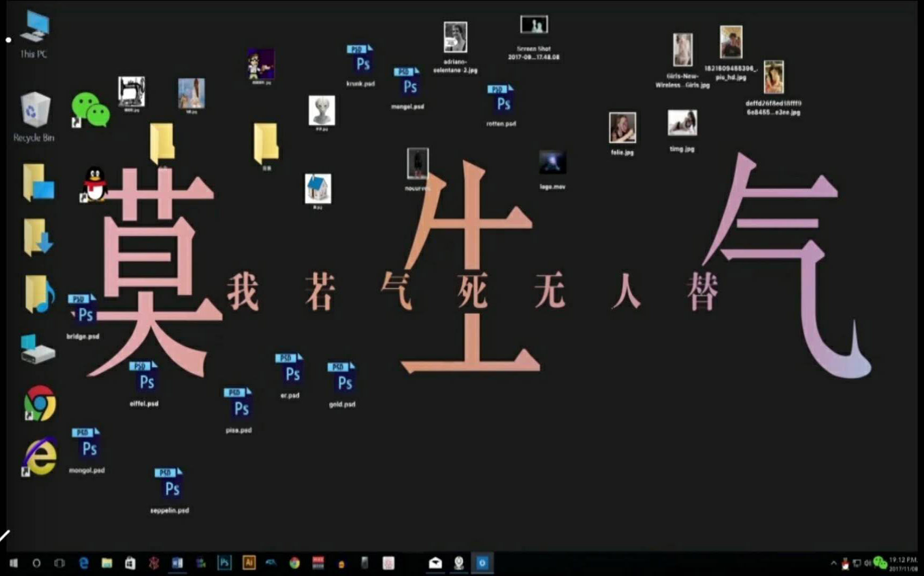The height and width of the screenshot is (576, 924).
Task: Select the adriano-celentano-2.jpg image
Action: click(x=455, y=47)
